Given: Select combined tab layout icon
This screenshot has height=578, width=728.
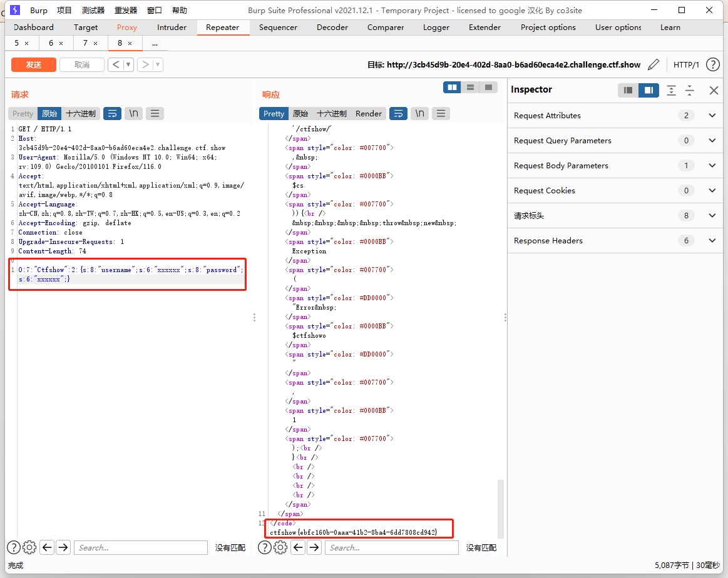Looking at the screenshot, I should pos(488,87).
